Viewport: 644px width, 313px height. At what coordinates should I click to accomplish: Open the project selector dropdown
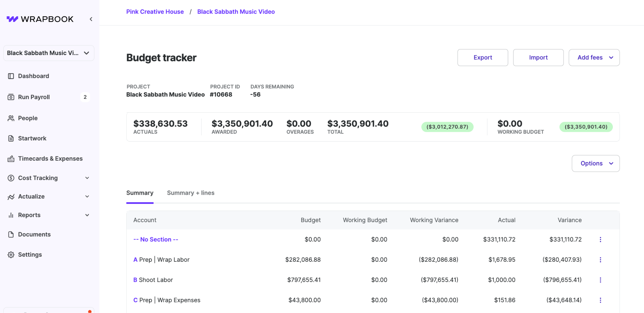pyautogui.click(x=49, y=53)
